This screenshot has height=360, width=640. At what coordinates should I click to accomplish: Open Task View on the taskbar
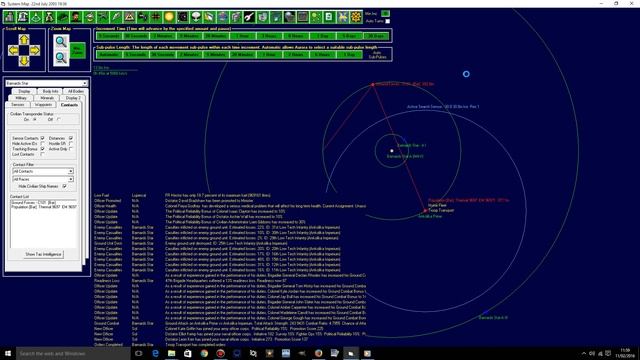pyautogui.click(x=138, y=353)
